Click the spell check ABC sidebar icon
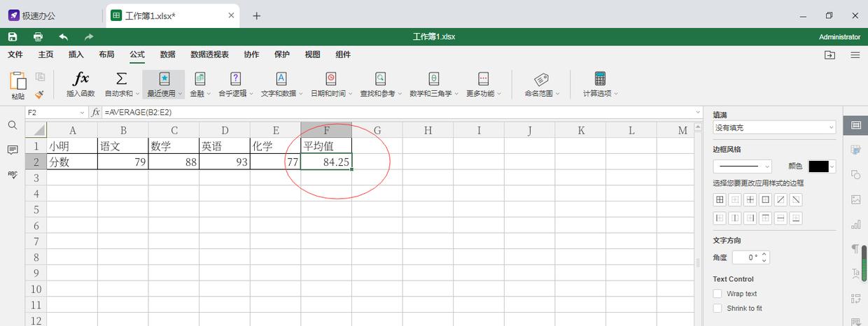Screen dimensions: 868x326 click(x=13, y=174)
